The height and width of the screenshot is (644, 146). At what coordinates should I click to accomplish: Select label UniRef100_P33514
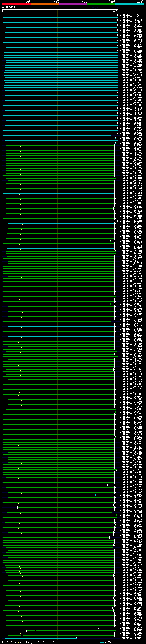click(x=131, y=263)
